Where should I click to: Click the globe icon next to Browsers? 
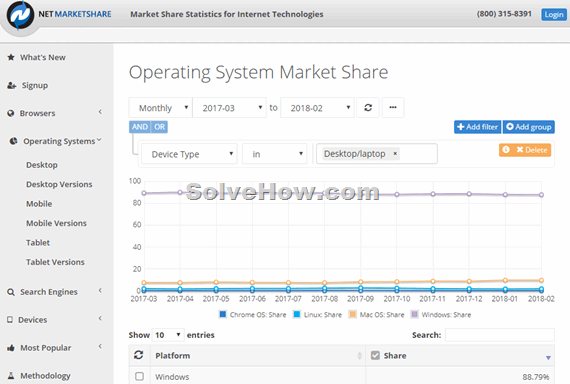click(x=11, y=113)
